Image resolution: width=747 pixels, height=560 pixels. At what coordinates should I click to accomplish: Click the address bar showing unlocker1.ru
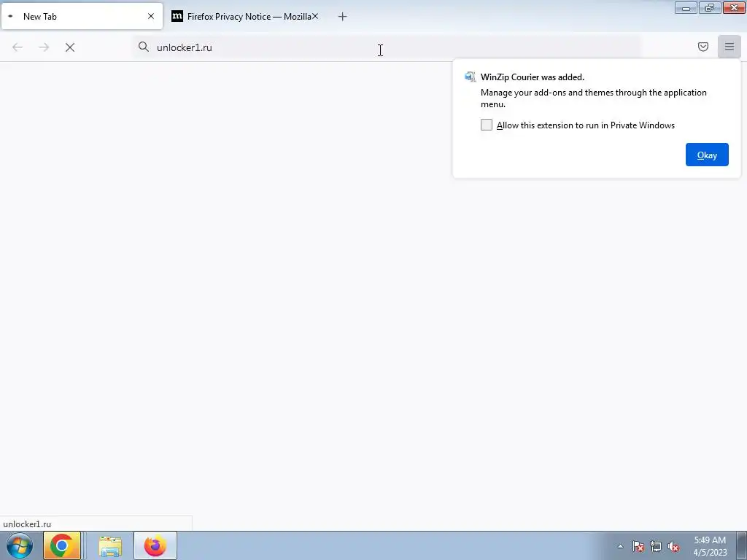(x=387, y=47)
